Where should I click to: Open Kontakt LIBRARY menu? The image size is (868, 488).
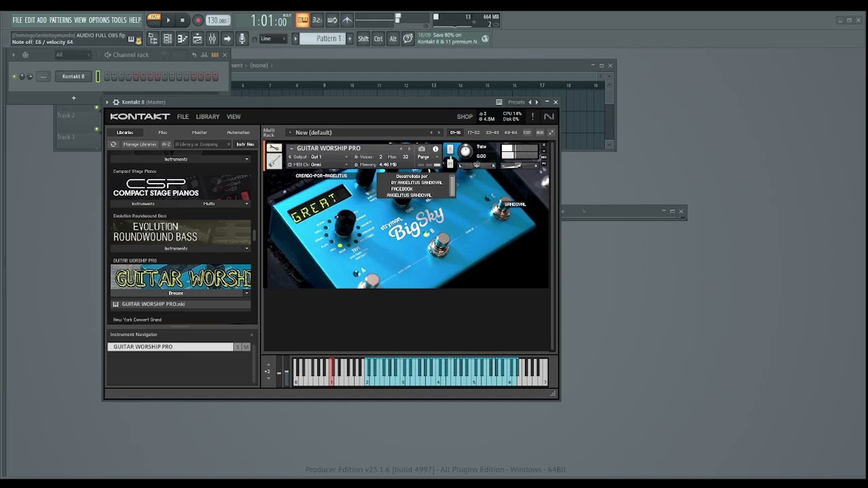(x=208, y=117)
